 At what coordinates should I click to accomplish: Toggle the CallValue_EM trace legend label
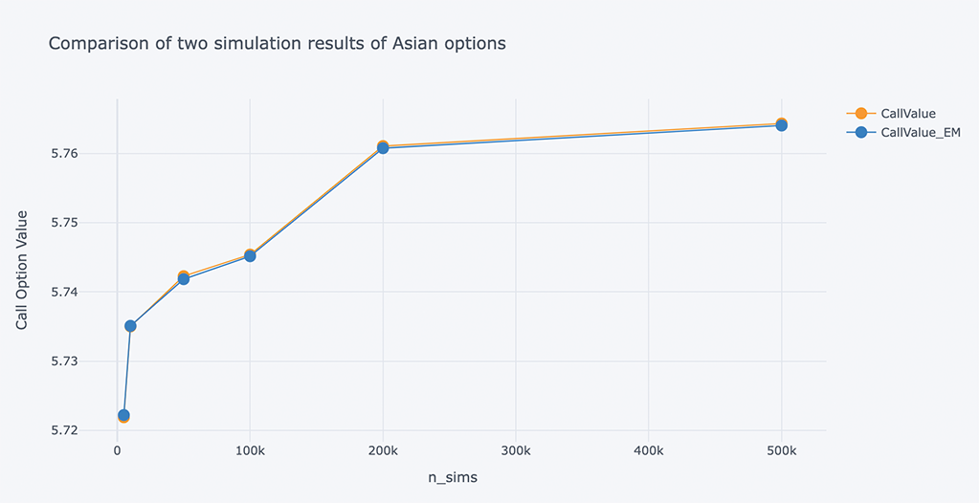point(920,132)
